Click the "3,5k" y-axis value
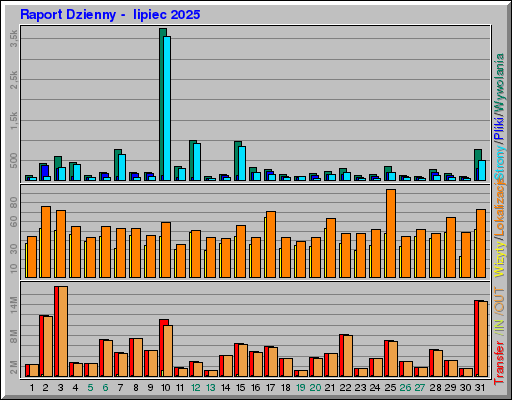 coord(14,38)
